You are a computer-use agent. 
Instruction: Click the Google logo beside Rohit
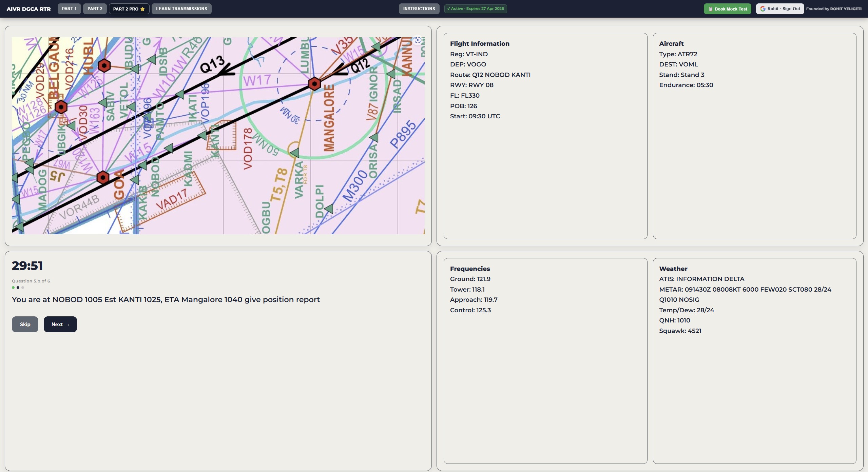pos(763,8)
